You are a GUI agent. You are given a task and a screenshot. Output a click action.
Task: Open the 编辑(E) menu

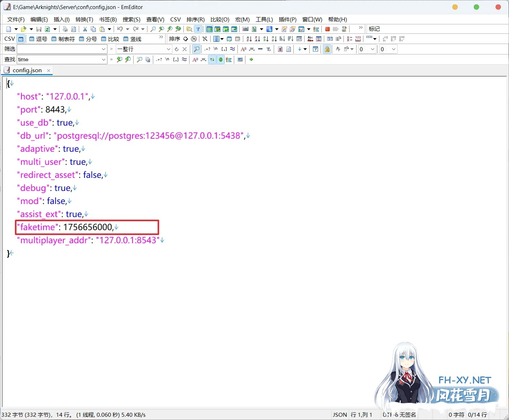tap(39, 19)
